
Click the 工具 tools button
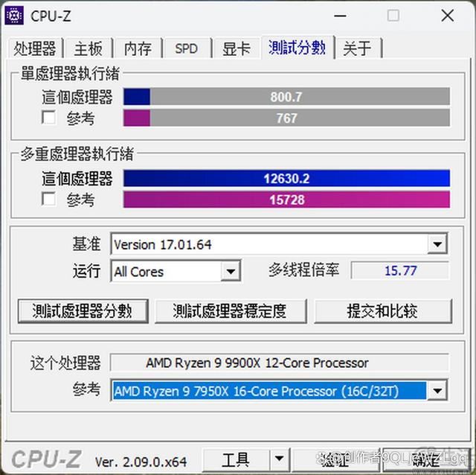pos(236,460)
